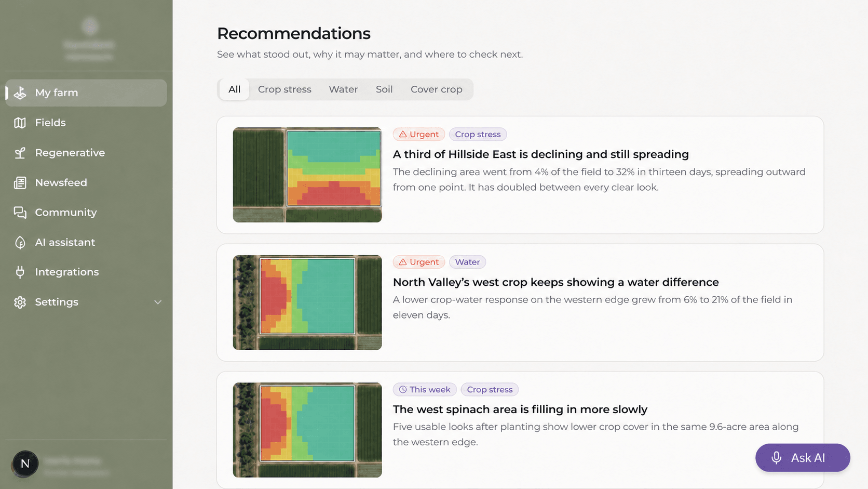Image resolution: width=868 pixels, height=489 pixels.
Task: Click the warning triangle on North Valley Urgent tag
Action: pos(403,262)
